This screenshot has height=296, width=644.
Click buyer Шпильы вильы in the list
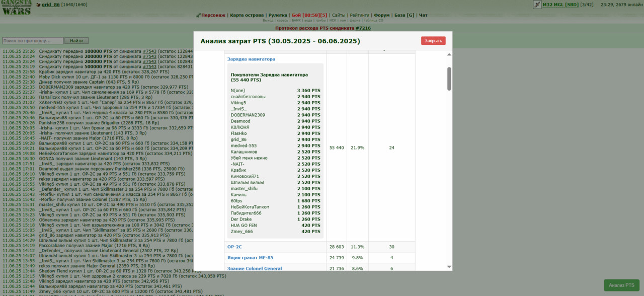click(x=247, y=182)
